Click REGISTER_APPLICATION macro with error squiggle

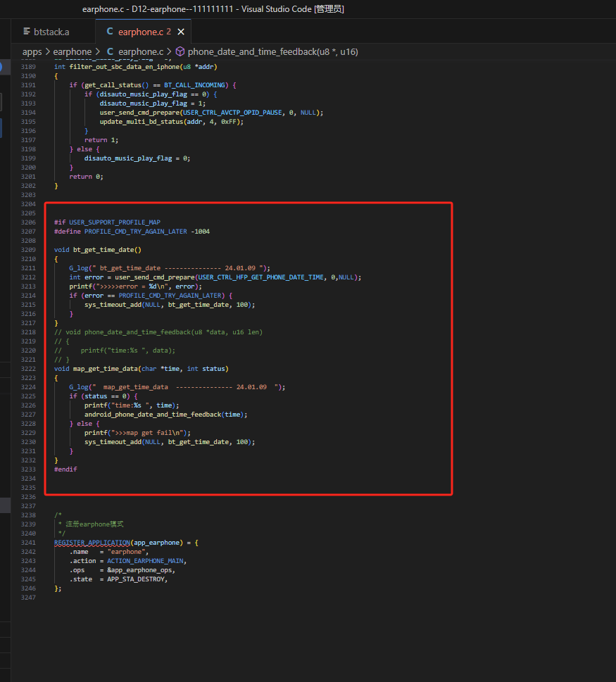[92, 543]
